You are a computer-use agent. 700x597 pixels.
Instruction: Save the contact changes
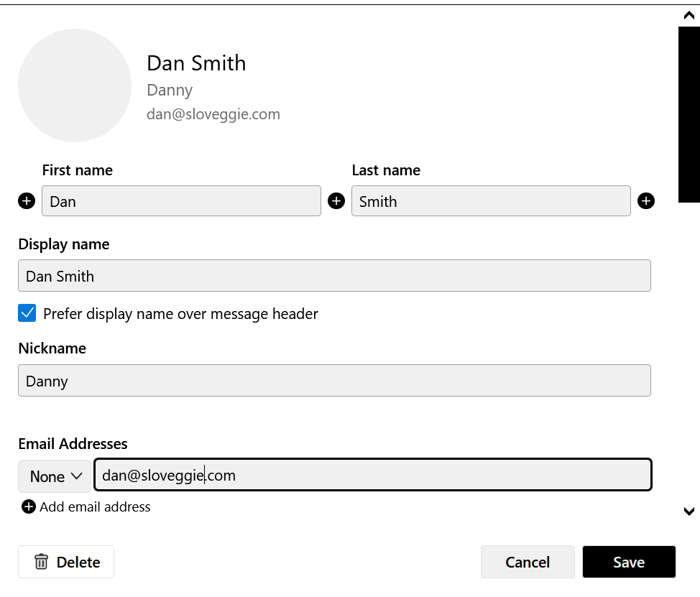(x=629, y=562)
